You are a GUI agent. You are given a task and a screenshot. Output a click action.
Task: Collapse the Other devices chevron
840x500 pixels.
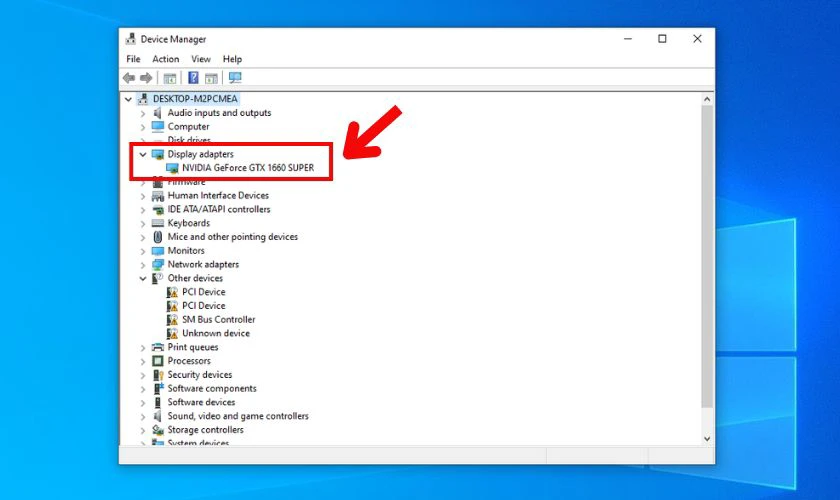click(x=142, y=279)
